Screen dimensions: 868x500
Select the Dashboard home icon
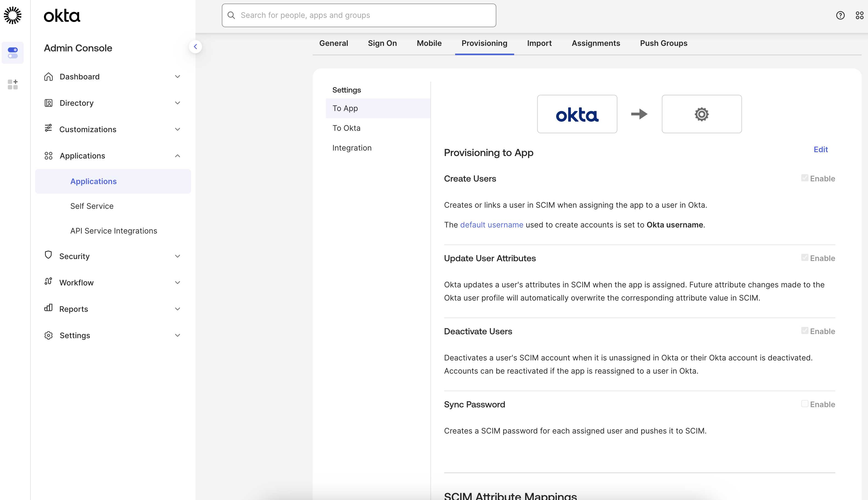coord(48,77)
